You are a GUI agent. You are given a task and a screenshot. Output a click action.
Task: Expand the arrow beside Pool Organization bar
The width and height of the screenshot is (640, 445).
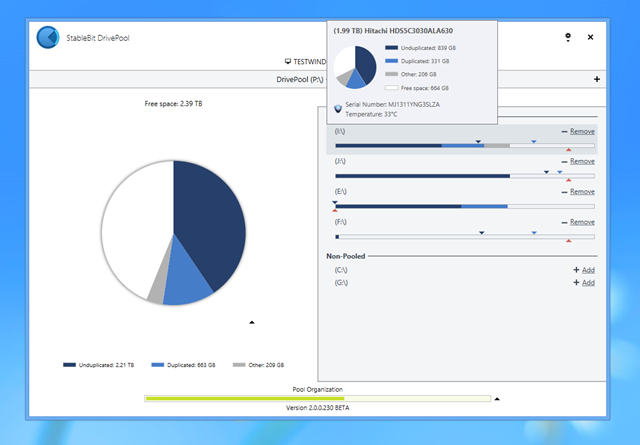[497, 399]
